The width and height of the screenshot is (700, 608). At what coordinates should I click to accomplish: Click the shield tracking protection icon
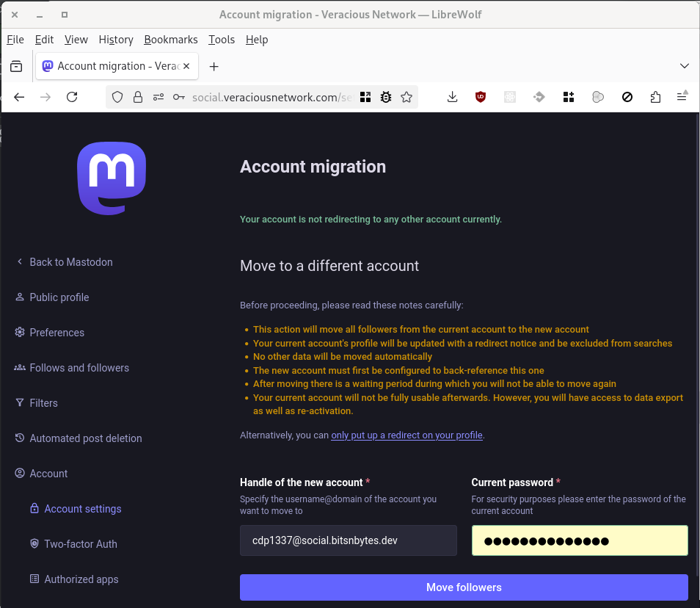point(117,97)
